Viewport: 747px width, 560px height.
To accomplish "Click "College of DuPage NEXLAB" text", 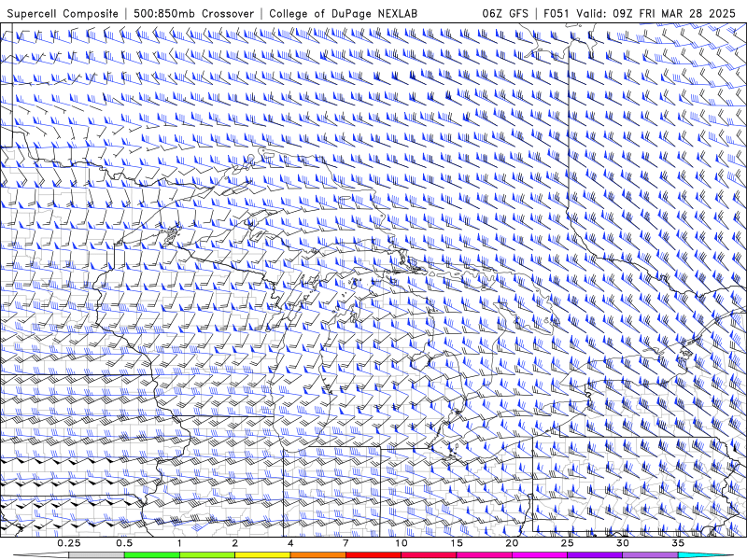I will [343, 13].
